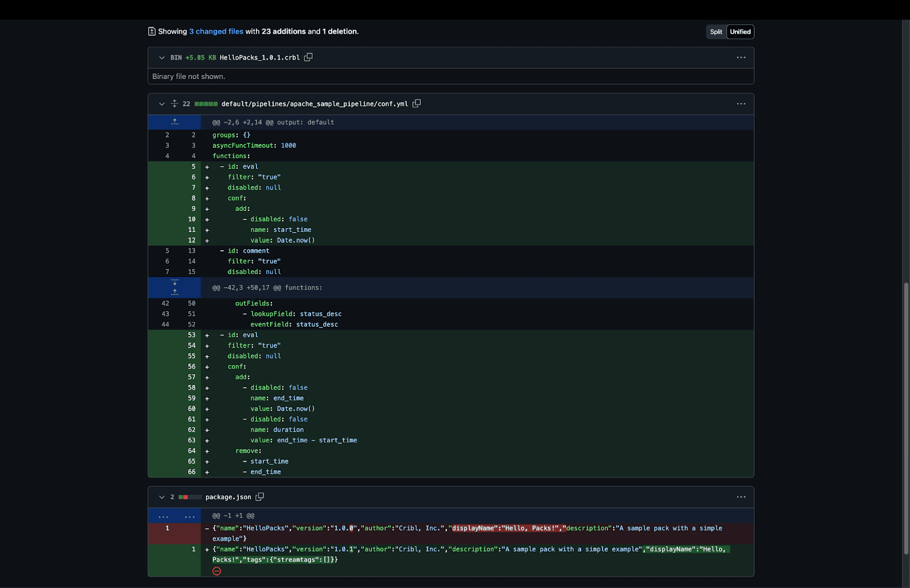910x588 pixels.
Task: Click expand-down arrow at functions hunk header
Action: [x=175, y=283]
